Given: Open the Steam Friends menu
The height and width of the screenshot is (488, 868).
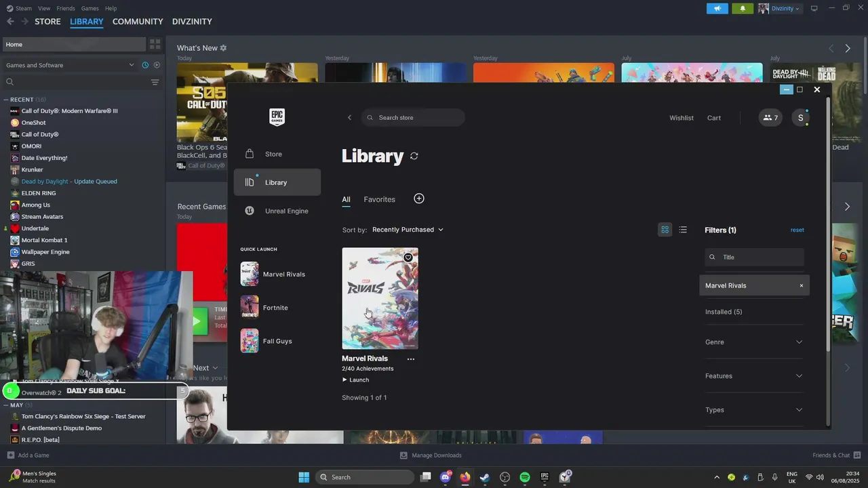Looking at the screenshot, I should 66,8.
